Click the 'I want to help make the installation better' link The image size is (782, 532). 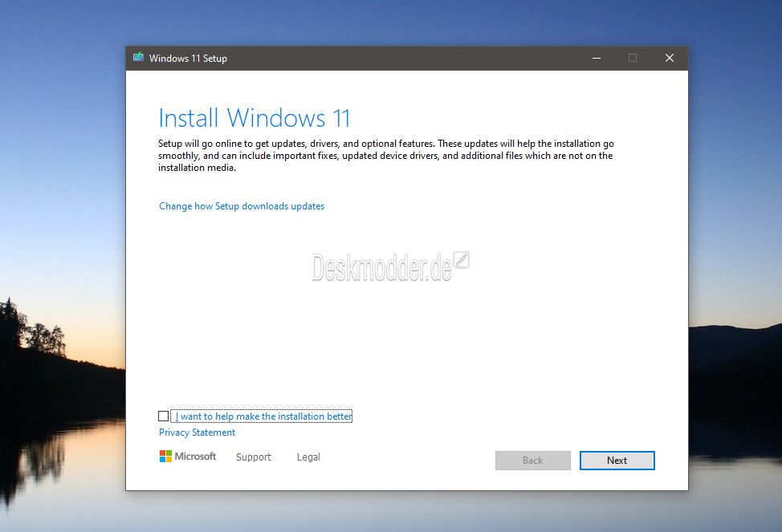[263, 416]
